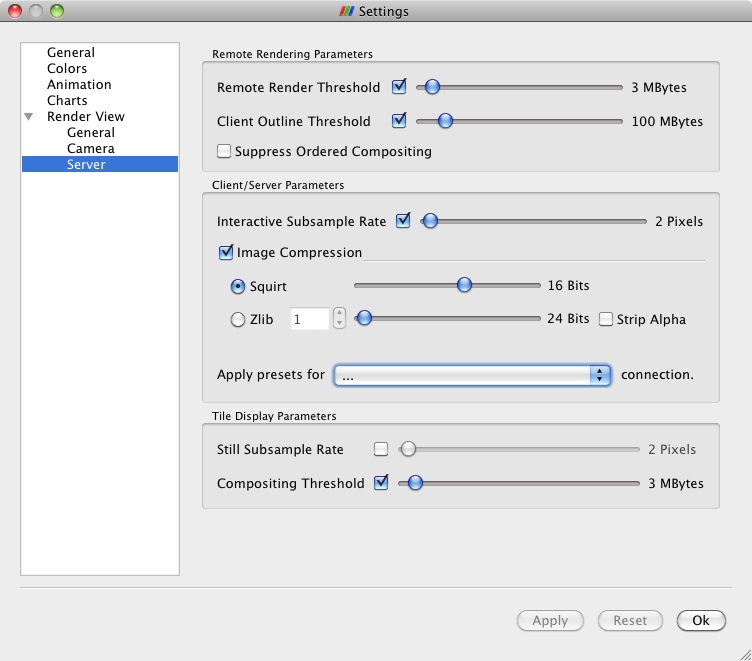Toggle Remote Render Threshold checkbox
This screenshot has height=661, width=752.
[x=399, y=87]
